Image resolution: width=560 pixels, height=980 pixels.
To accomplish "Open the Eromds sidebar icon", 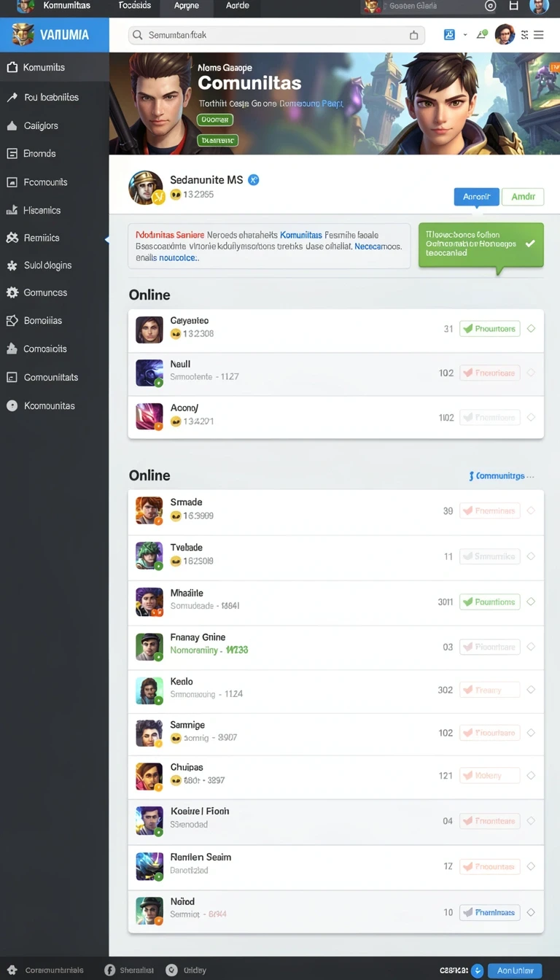I will pos(12,153).
